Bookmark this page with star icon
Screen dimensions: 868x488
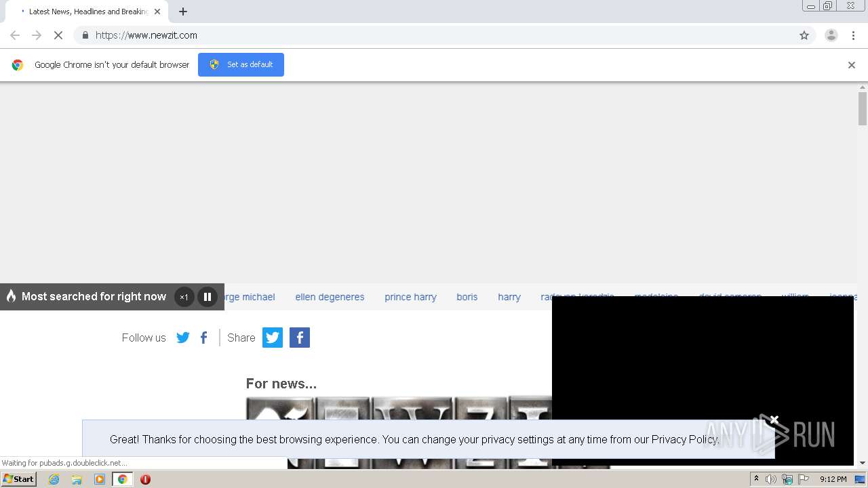pyautogui.click(x=804, y=35)
